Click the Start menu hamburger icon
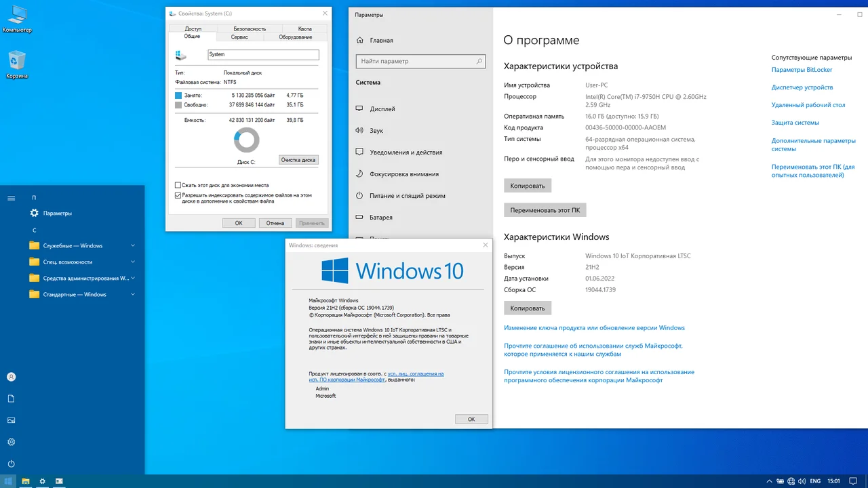This screenshot has height=488, width=868. (11, 198)
